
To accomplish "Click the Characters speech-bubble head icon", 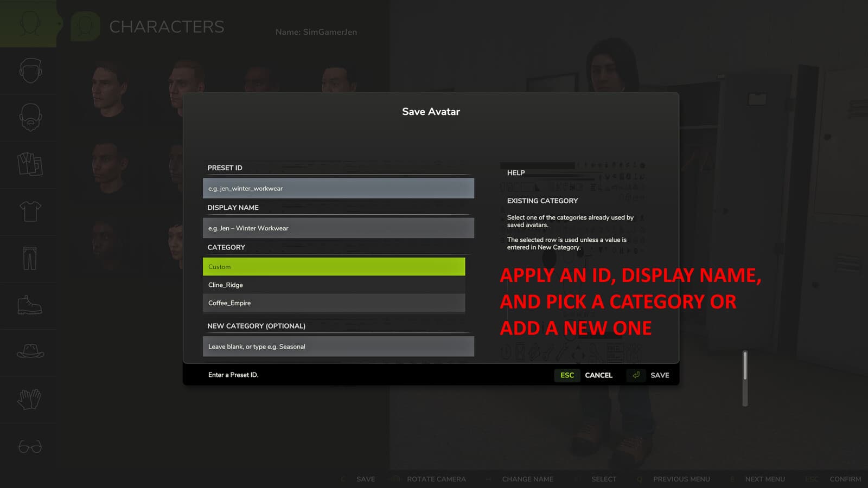I will (85, 26).
